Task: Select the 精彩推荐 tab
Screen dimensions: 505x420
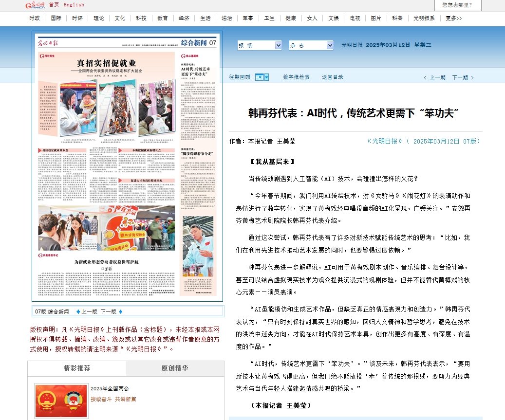Action: coord(77,368)
